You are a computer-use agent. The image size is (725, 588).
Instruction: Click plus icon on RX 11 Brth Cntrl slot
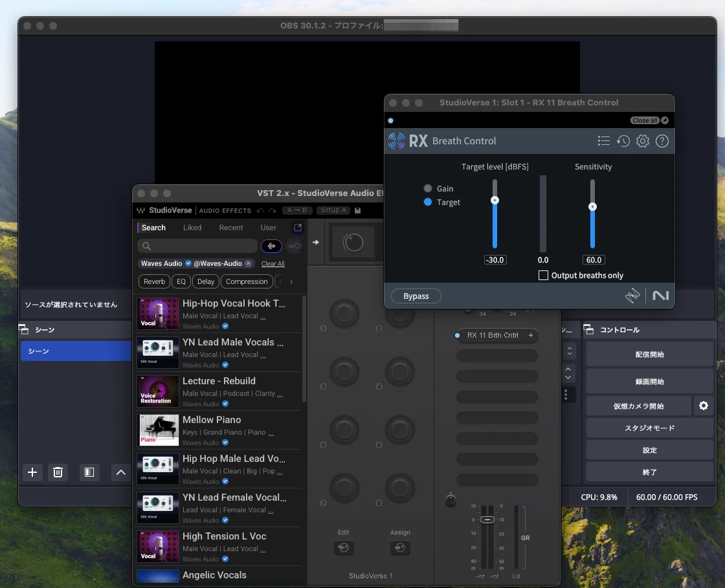point(531,335)
